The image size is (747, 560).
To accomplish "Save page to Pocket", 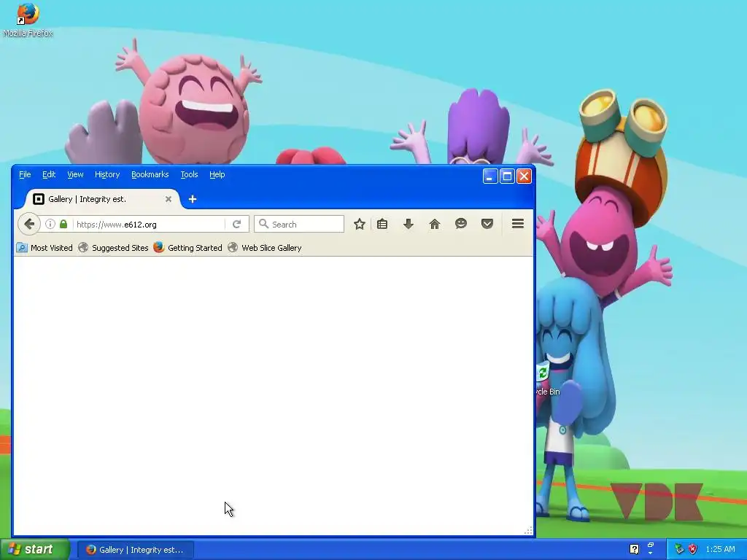I will tap(487, 223).
